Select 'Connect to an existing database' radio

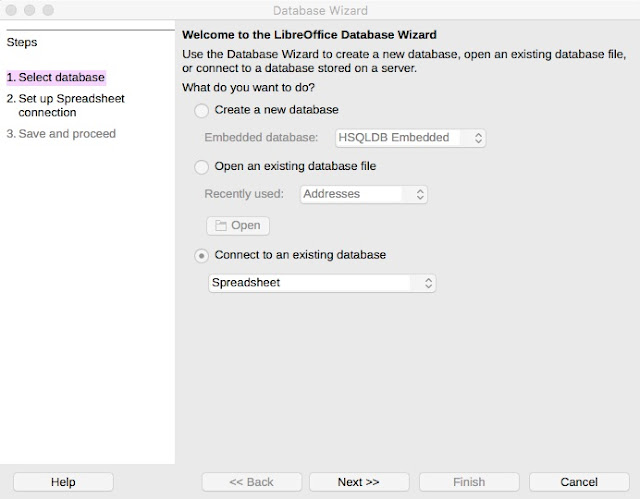[202, 255]
